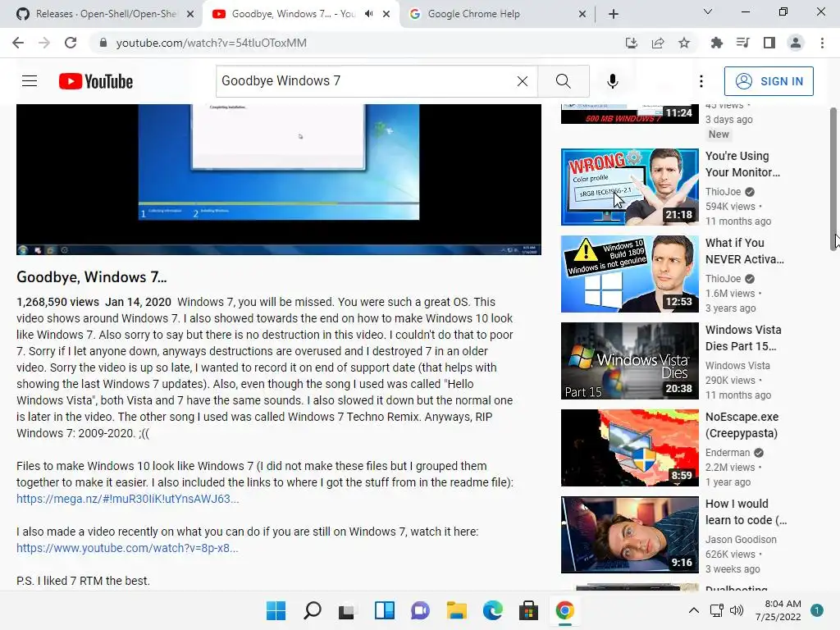The width and height of the screenshot is (840, 630).
Task: Open 'What if You NEVER Activa…' thumbnail
Action: point(629,274)
